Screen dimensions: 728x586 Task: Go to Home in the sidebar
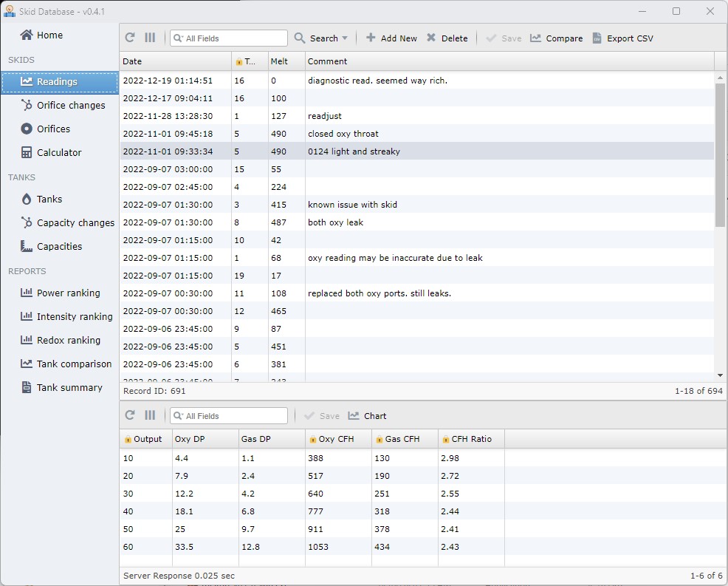[49, 35]
